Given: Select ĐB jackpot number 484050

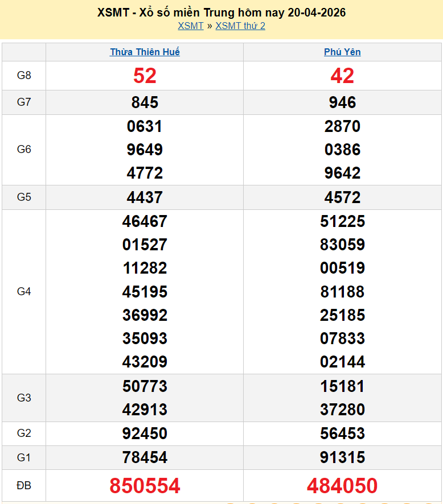Looking at the screenshot, I should (x=342, y=486).
